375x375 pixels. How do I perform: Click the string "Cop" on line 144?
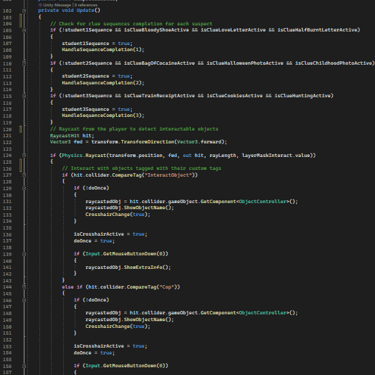click(167, 287)
